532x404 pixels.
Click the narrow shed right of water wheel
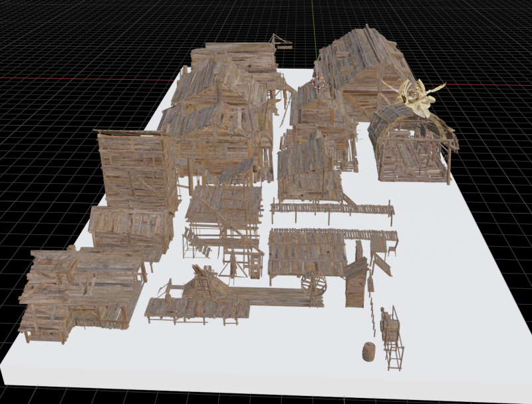[356, 283]
